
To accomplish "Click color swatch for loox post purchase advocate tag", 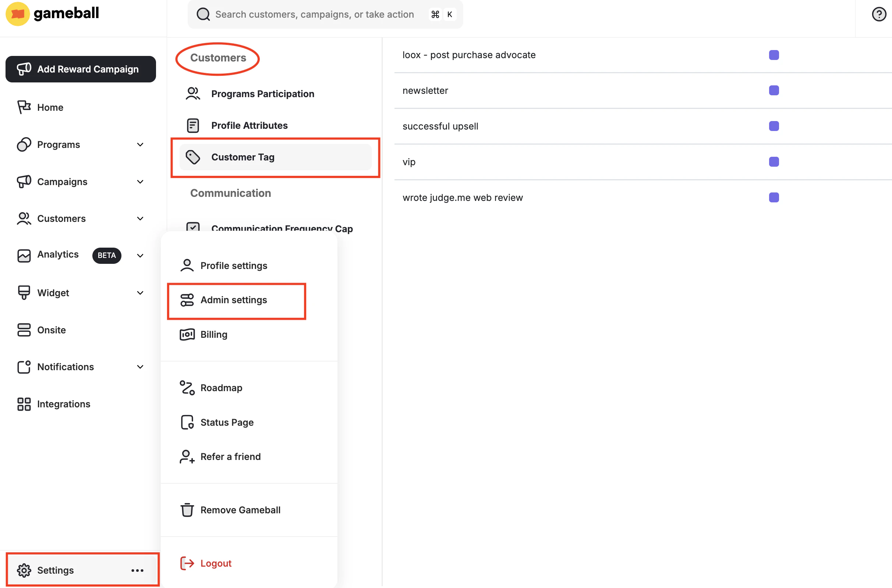I will [774, 55].
